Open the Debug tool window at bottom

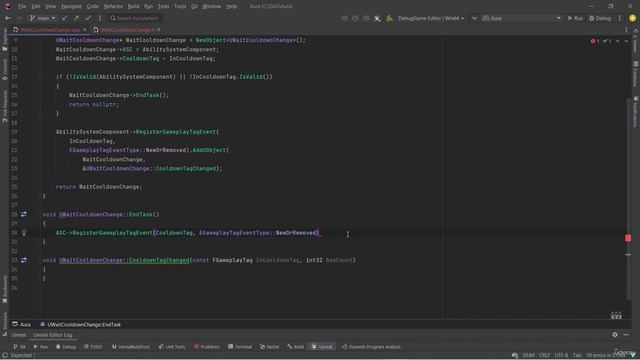(x=66, y=347)
